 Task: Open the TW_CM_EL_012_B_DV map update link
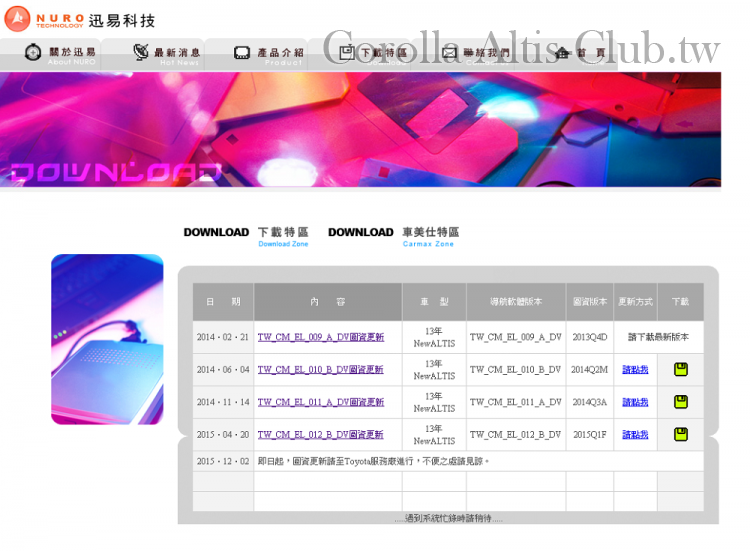320,435
